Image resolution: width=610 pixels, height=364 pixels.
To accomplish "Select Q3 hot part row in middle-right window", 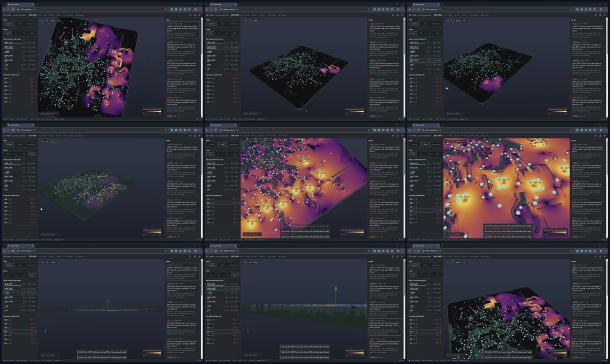I will [x=425, y=203].
